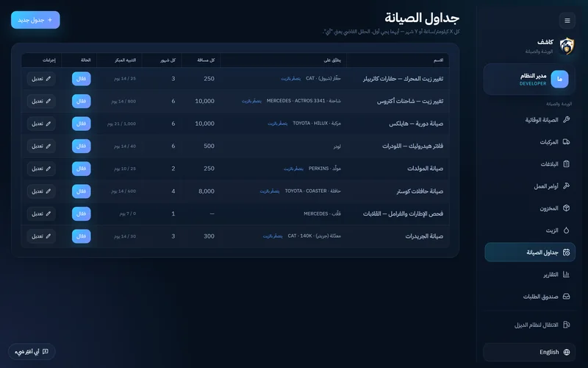
Task: Click "TOYOTA · HILUX" applies-to text
Action: [x=310, y=124]
